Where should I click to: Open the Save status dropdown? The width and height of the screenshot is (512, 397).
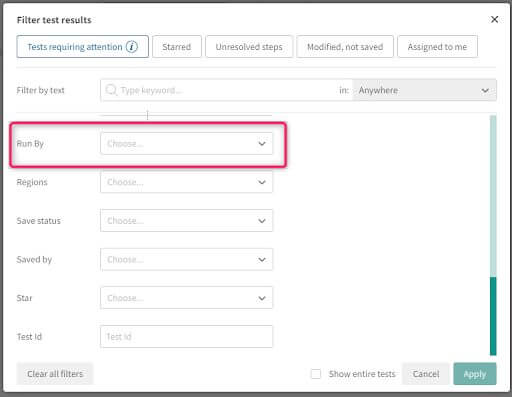(186, 221)
